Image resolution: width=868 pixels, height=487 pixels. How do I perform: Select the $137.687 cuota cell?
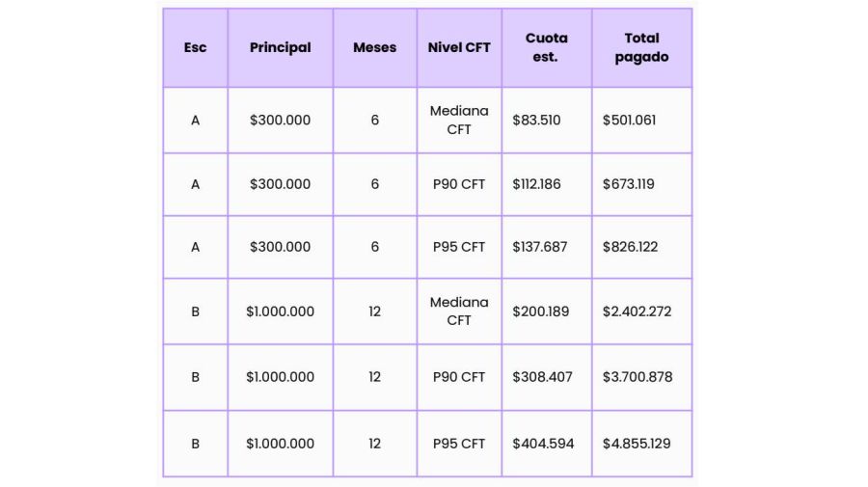(546, 247)
